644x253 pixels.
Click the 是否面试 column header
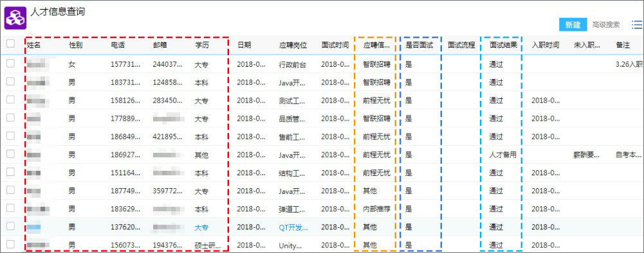(x=419, y=45)
